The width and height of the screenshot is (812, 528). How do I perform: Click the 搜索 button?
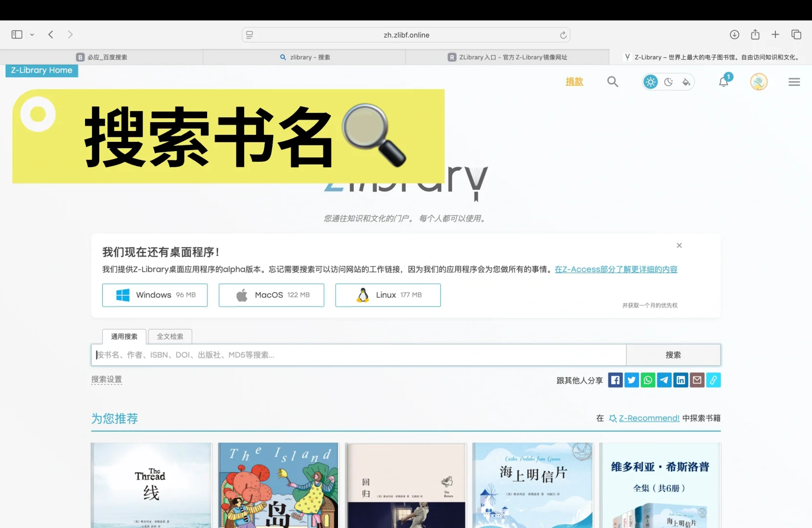[x=673, y=355]
